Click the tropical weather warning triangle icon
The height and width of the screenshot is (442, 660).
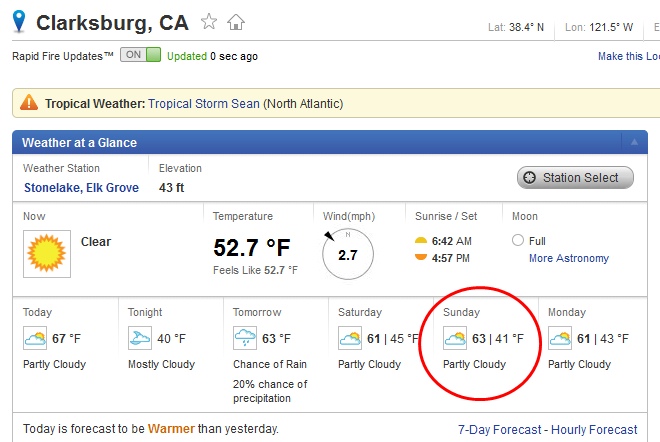pos(28,103)
